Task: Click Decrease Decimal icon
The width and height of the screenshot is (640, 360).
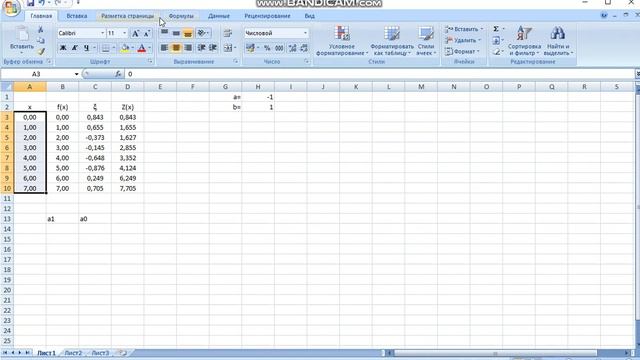Action: click(x=304, y=48)
